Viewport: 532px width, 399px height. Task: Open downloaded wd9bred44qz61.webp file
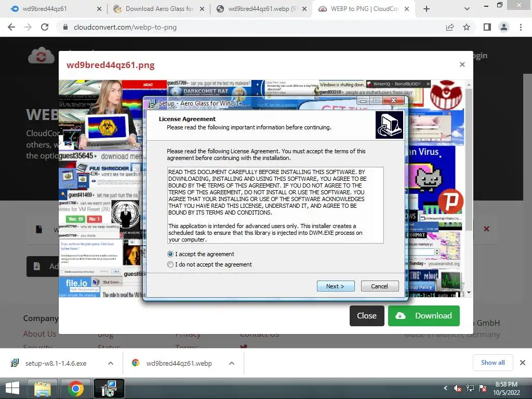point(179,363)
